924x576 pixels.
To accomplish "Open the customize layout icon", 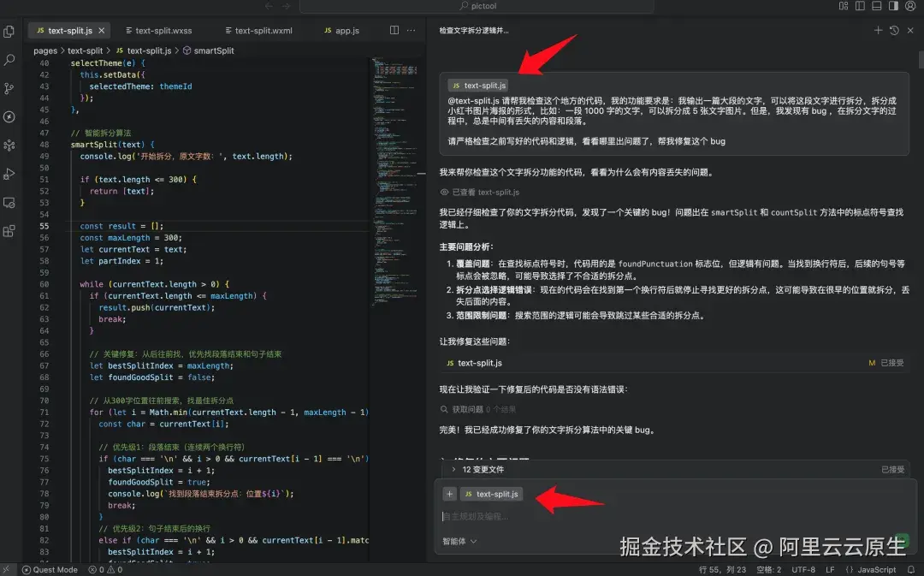I will click(x=844, y=6).
